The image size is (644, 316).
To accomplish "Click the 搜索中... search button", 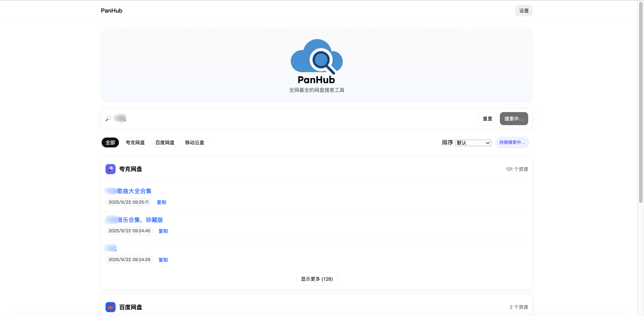I will [514, 119].
